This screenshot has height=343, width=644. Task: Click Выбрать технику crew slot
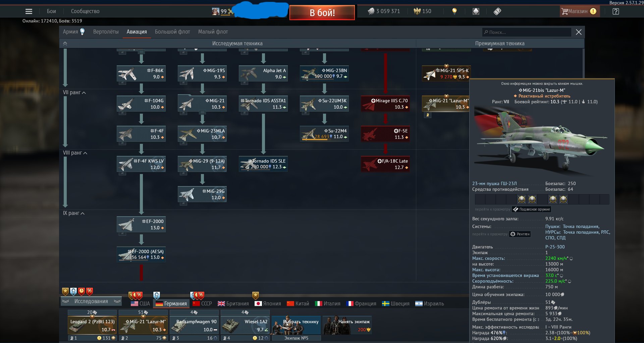(296, 325)
